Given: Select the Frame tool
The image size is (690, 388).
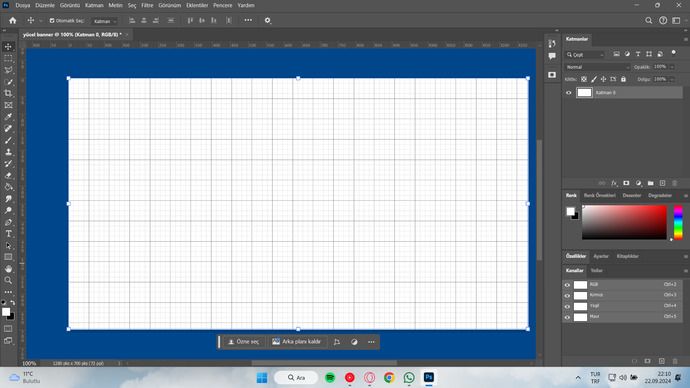Looking at the screenshot, I should coord(8,105).
